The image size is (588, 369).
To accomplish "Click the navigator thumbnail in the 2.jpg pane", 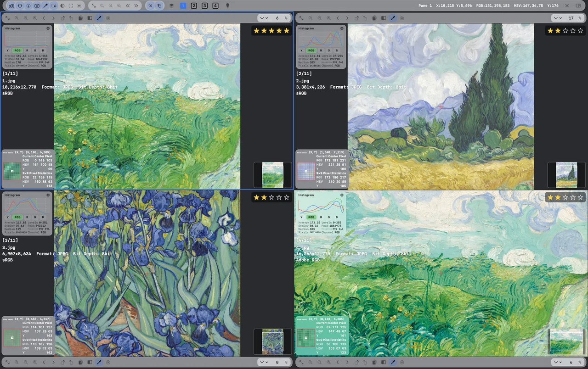I will click(567, 175).
